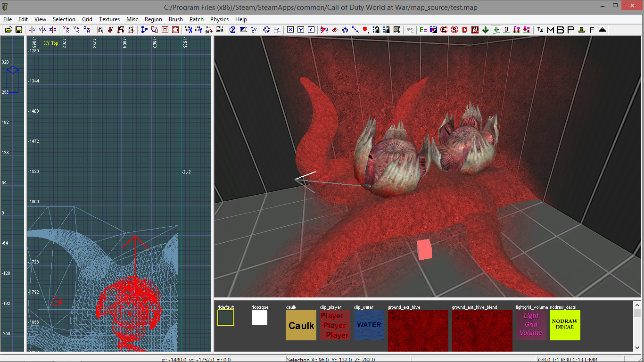Click the blue box in Z view
The image size is (644, 362).
(x=13, y=79)
